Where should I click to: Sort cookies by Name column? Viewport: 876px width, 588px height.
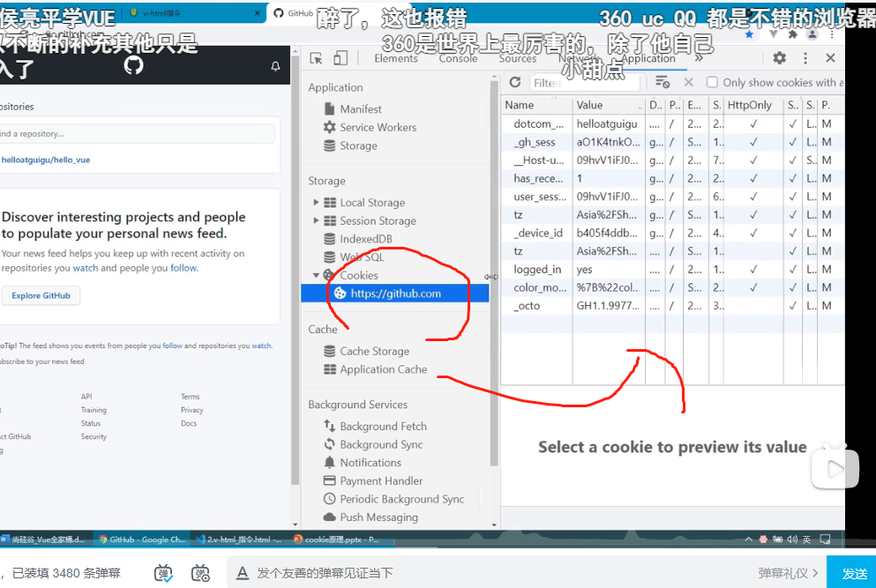(x=537, y=105)
